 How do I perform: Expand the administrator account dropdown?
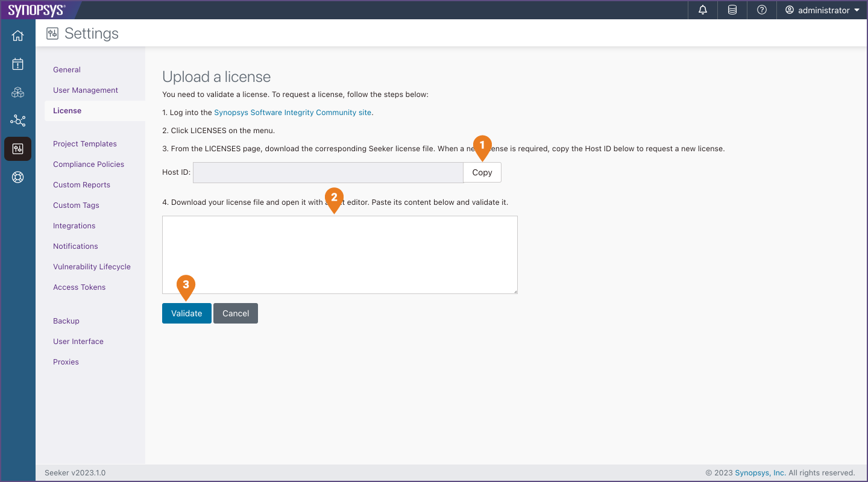823,10
